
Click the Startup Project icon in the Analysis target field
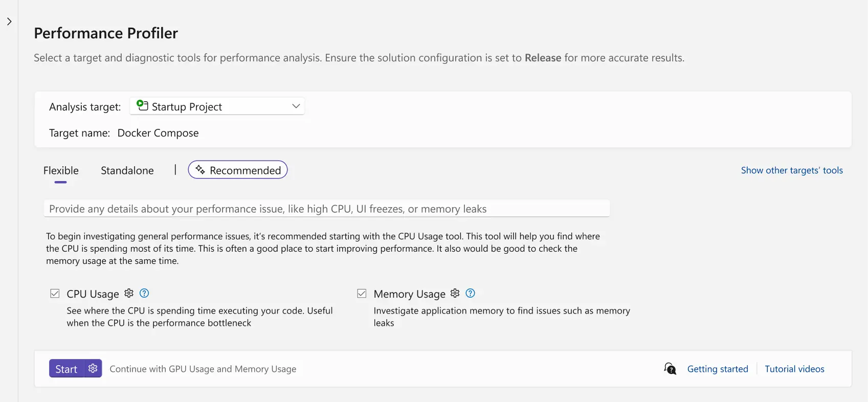(142, 105)
